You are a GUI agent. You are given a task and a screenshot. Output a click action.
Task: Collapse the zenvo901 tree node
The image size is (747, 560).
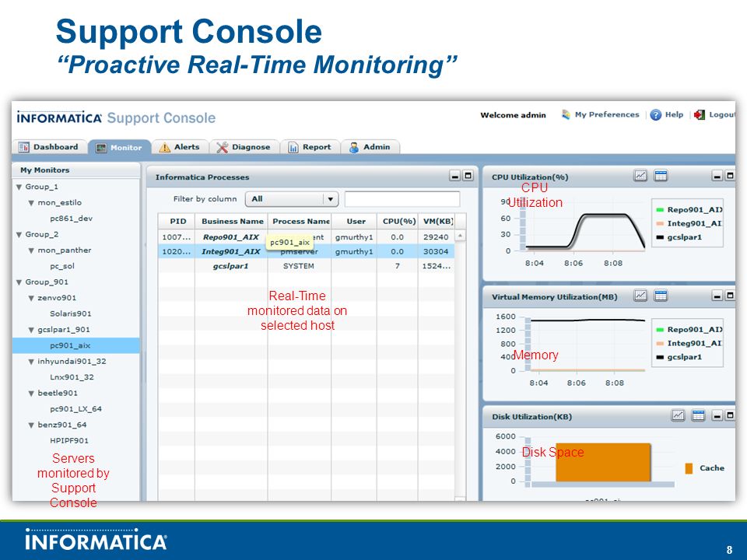click(31, 298)
